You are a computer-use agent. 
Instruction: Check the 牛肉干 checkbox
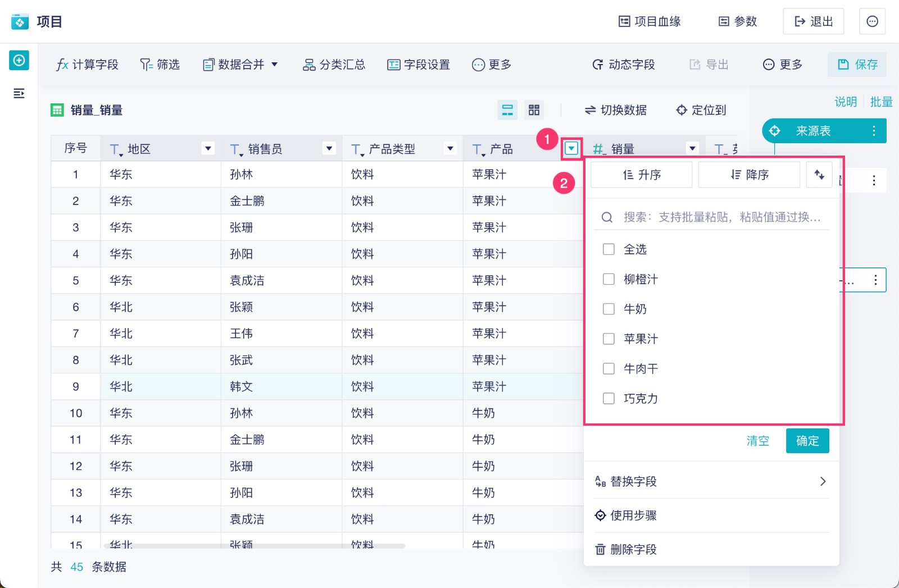[x=609, y=368]
